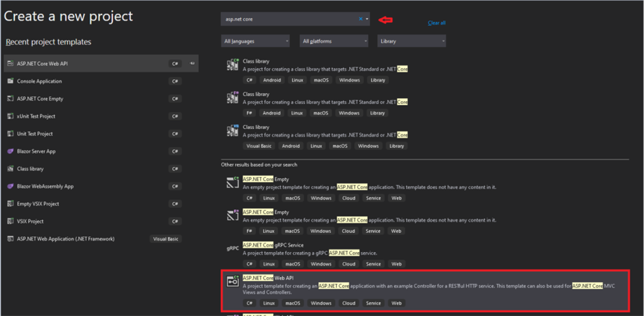Click the F# ASP.NET Core Empty result icon
Screen dimensions: 644x316
click(233, 215)
